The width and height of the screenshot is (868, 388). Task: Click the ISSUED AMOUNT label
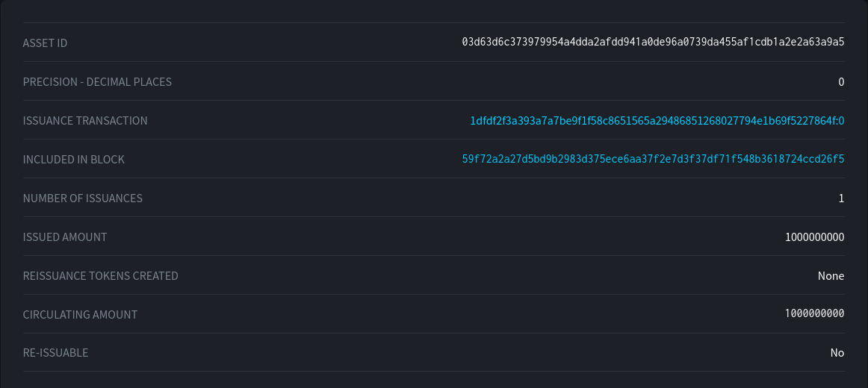click(x=65, y=237)
